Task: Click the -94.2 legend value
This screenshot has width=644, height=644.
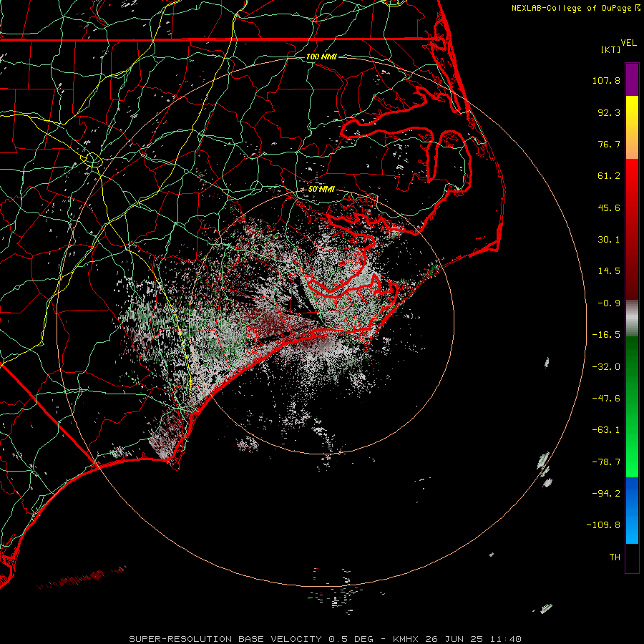Action: pos(606,493)
